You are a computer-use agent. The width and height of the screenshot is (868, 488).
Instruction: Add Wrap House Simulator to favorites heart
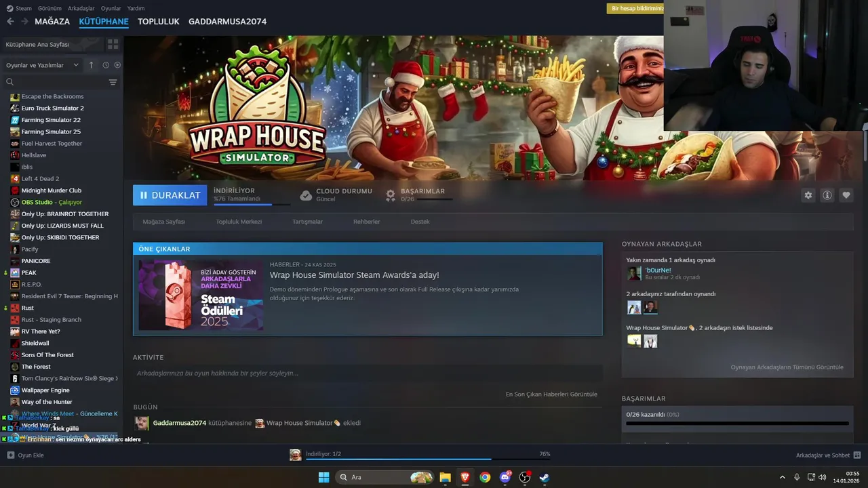846,195
